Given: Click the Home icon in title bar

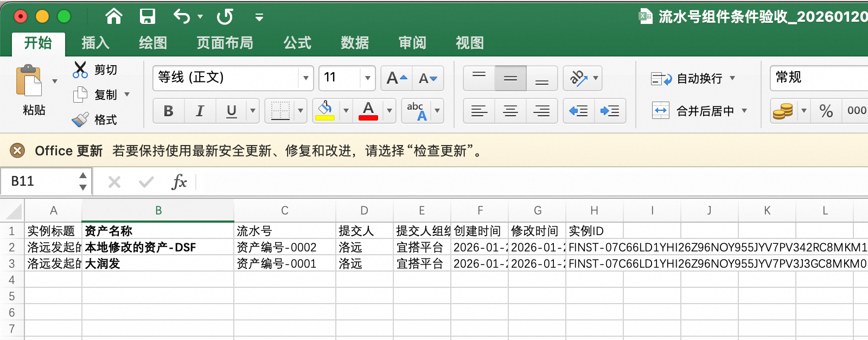Looking at the screenshot, I should point(114,17).
